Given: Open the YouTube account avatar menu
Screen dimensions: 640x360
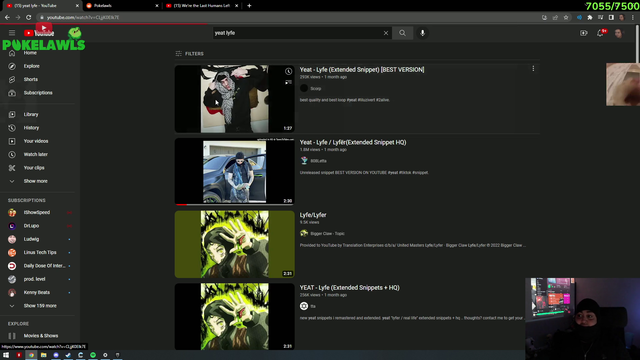Looking at the screenshot, I should [x=618, y=33].
